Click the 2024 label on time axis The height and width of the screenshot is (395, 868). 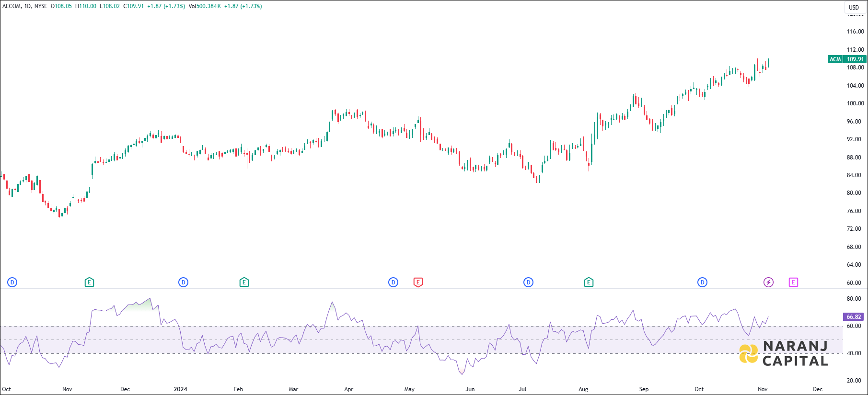click(180, 389)
